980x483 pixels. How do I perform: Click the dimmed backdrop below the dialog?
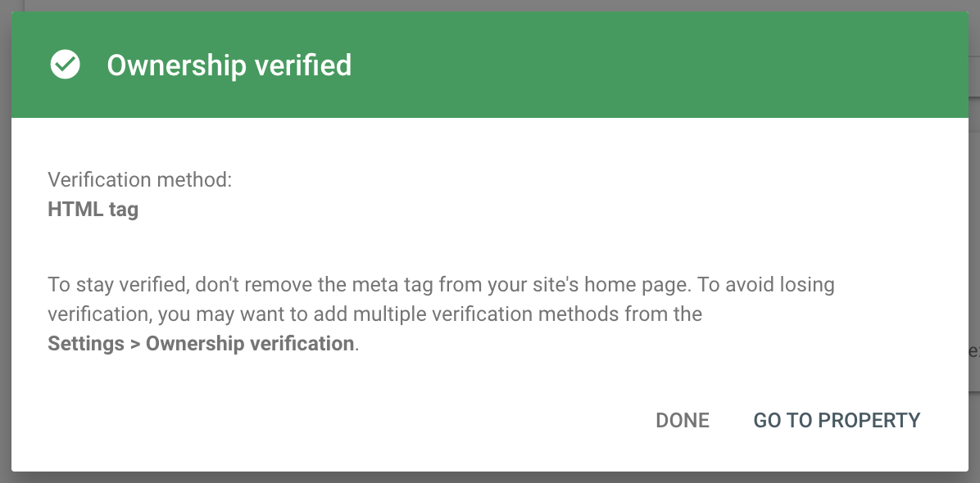tap(492, 477)
